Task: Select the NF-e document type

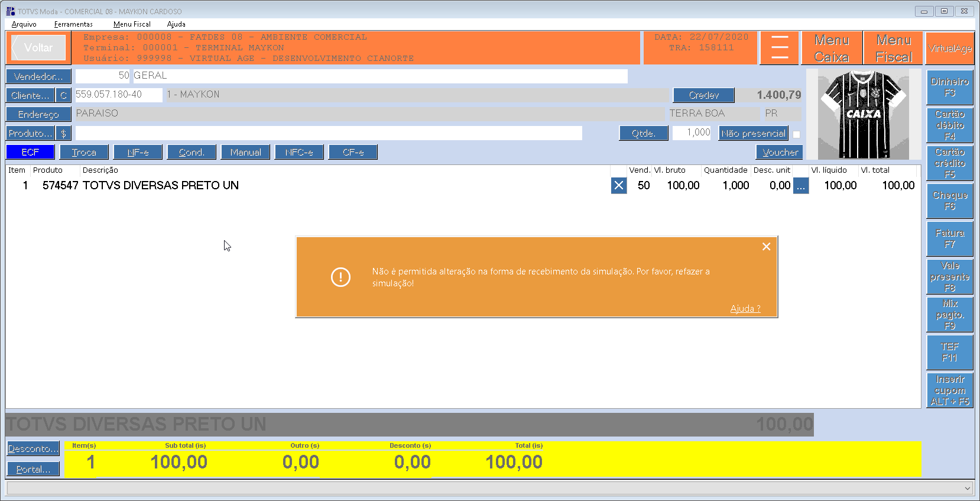Action: 138,152
